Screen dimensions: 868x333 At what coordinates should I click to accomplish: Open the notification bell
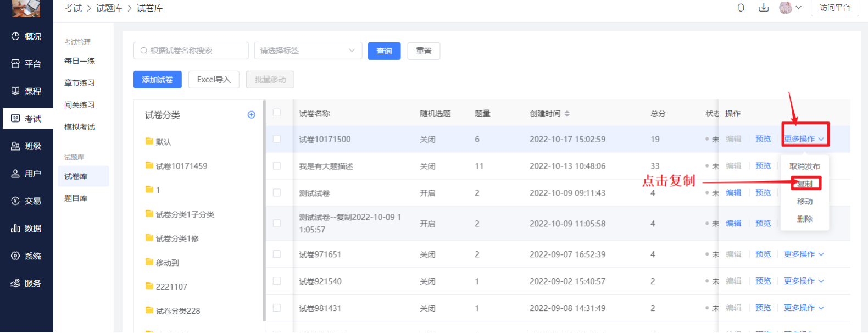pos(741,8)
